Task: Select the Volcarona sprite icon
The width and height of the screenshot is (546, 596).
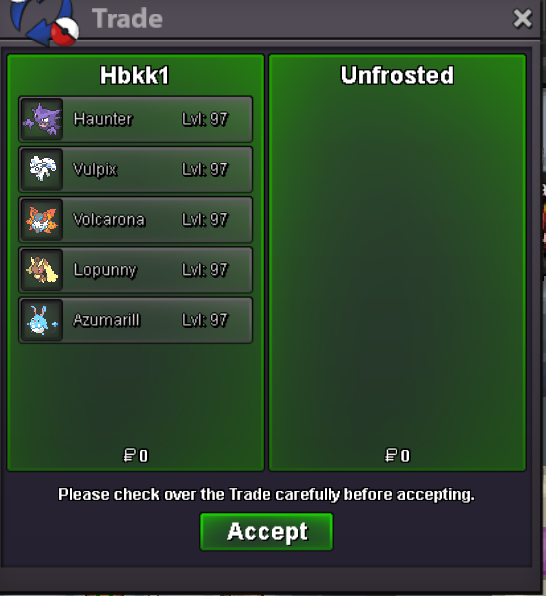Action: tap(42, 220)
